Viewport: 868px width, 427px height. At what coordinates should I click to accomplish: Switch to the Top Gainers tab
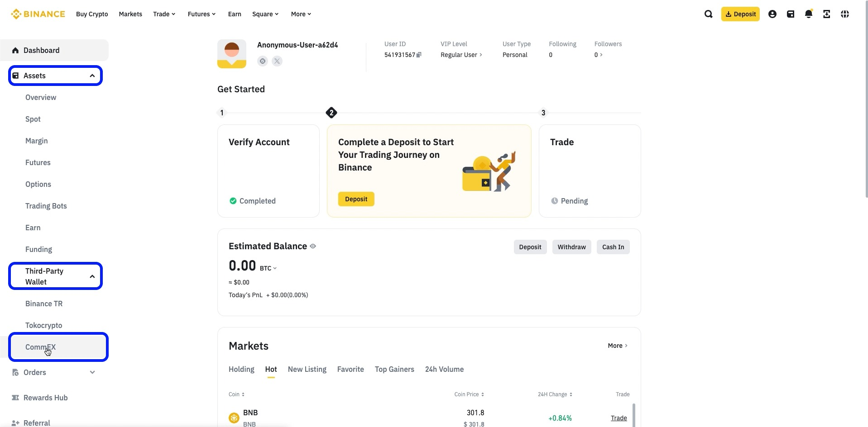pyautogui.click(x=394, y=369)
